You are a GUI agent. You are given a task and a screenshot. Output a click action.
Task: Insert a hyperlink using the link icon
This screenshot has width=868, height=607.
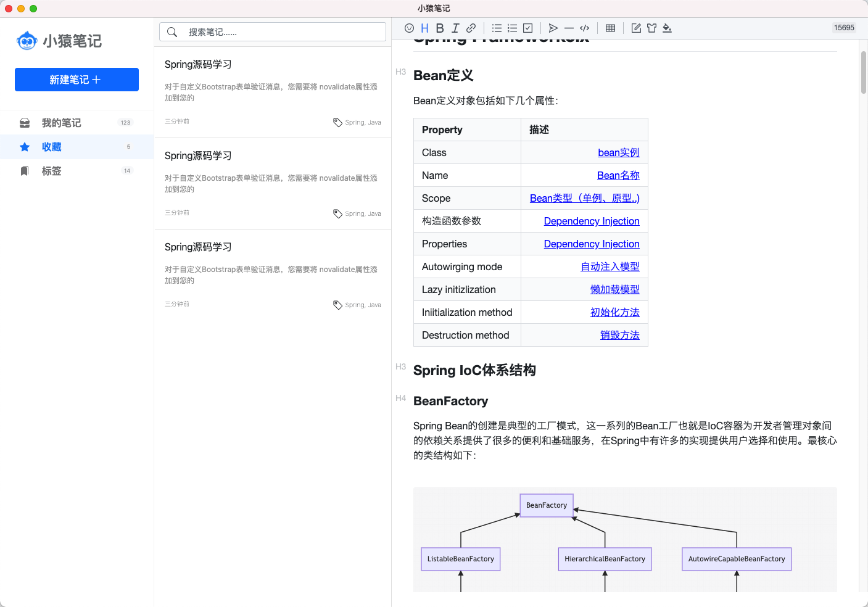pos(471,28)
